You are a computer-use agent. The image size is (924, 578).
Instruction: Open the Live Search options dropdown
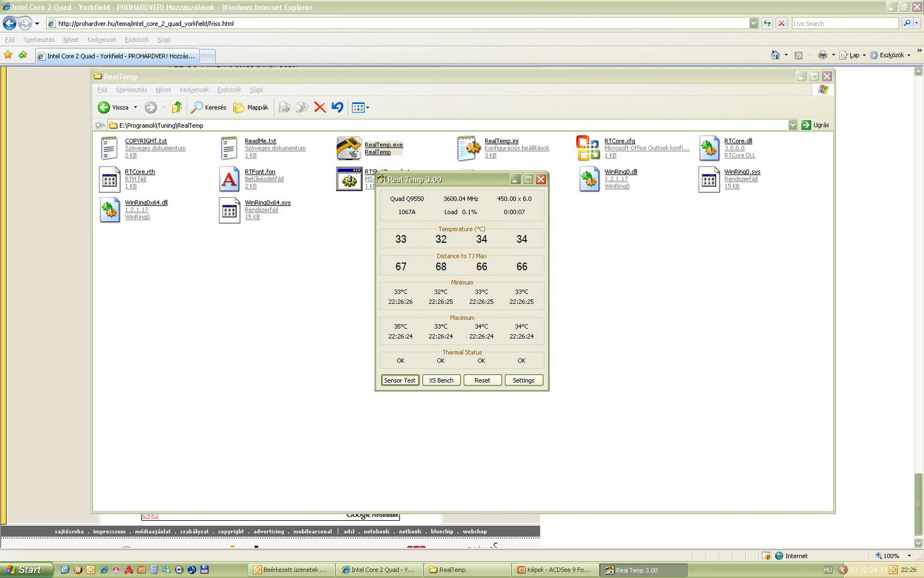coord(917,23)
